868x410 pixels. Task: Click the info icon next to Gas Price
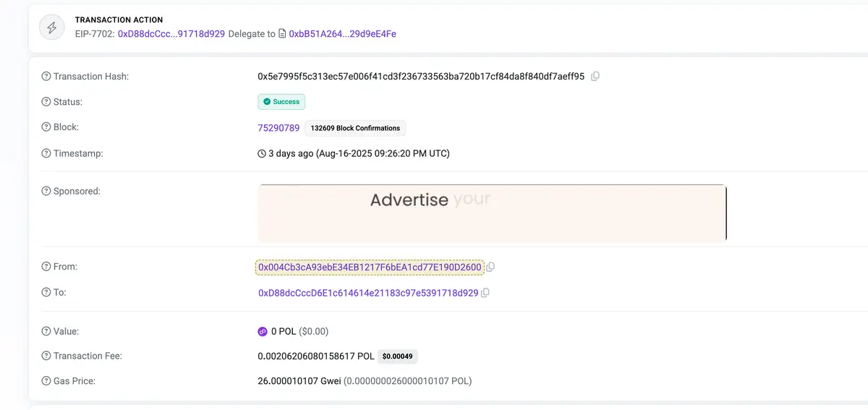[x=46, y=380]
